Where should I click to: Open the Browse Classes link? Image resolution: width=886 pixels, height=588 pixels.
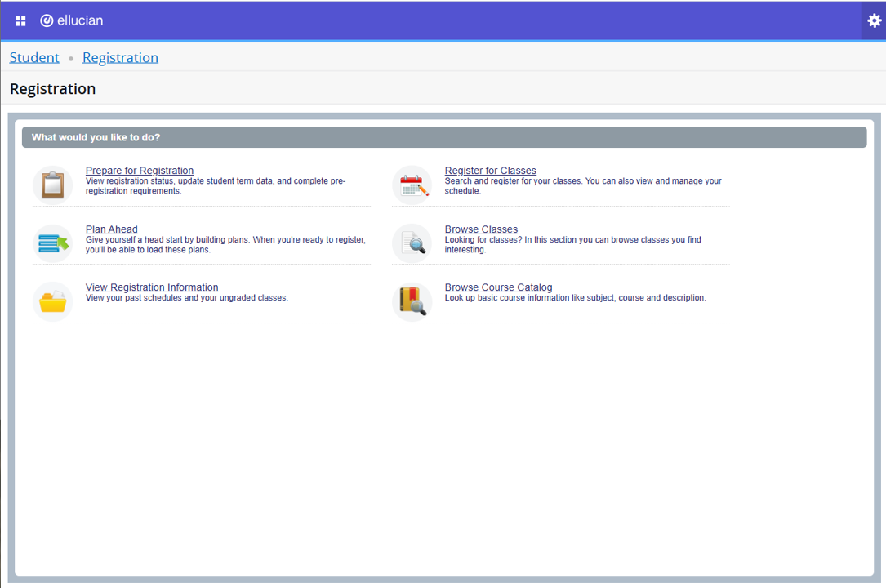[481, 229]
